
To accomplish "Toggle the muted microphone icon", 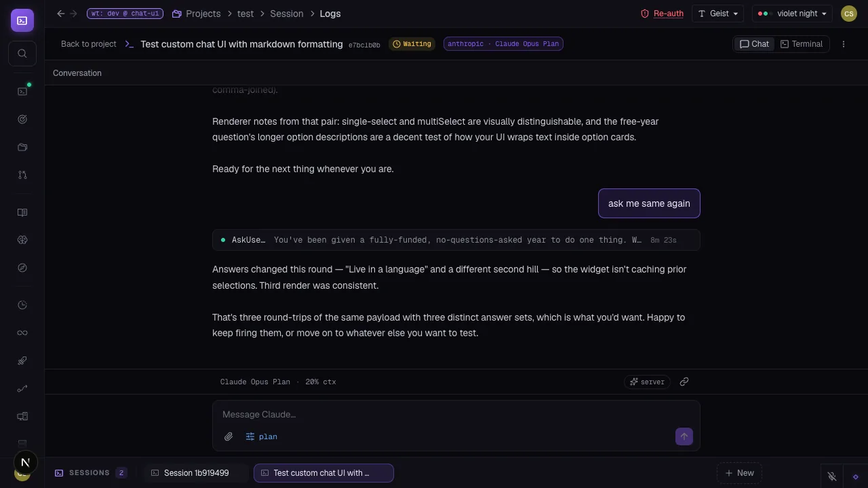I will (x=832, y=476).
